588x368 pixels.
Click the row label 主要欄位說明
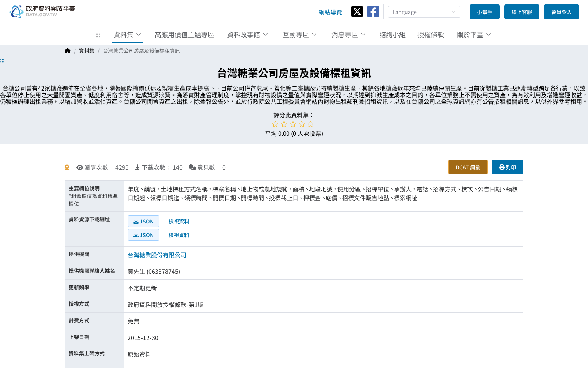[84, 188]
